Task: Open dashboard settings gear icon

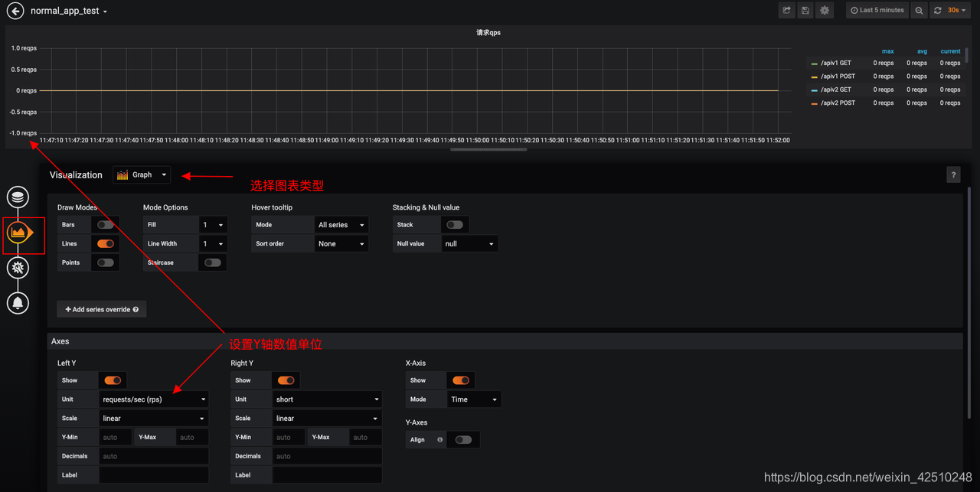Action: 825,11
